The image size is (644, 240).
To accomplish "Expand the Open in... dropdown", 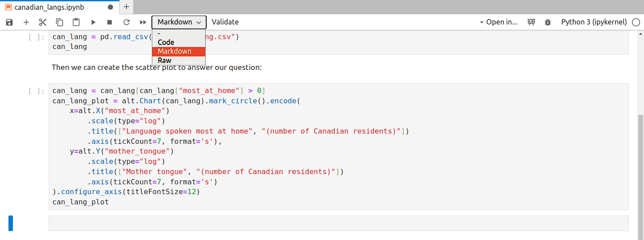I will point(498,22).
